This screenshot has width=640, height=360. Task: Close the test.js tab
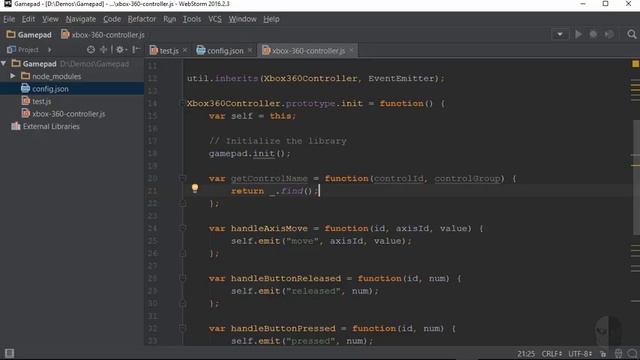pos(185,50)
